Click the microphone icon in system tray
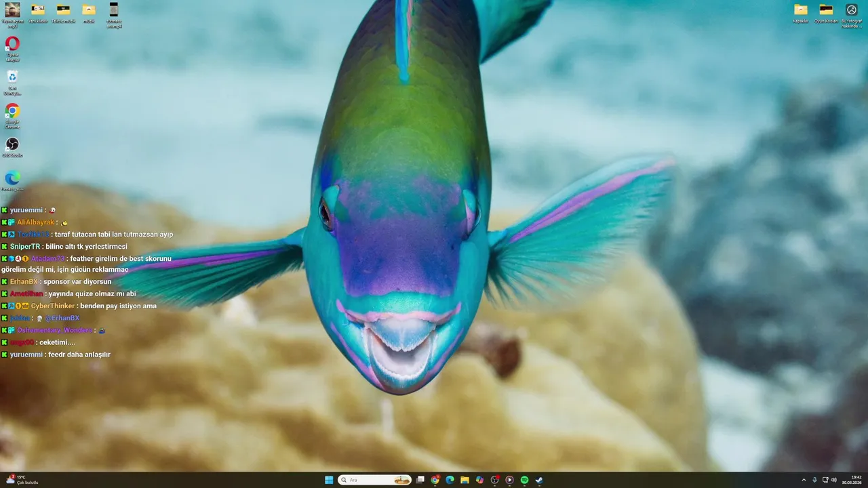 point(815,480)
